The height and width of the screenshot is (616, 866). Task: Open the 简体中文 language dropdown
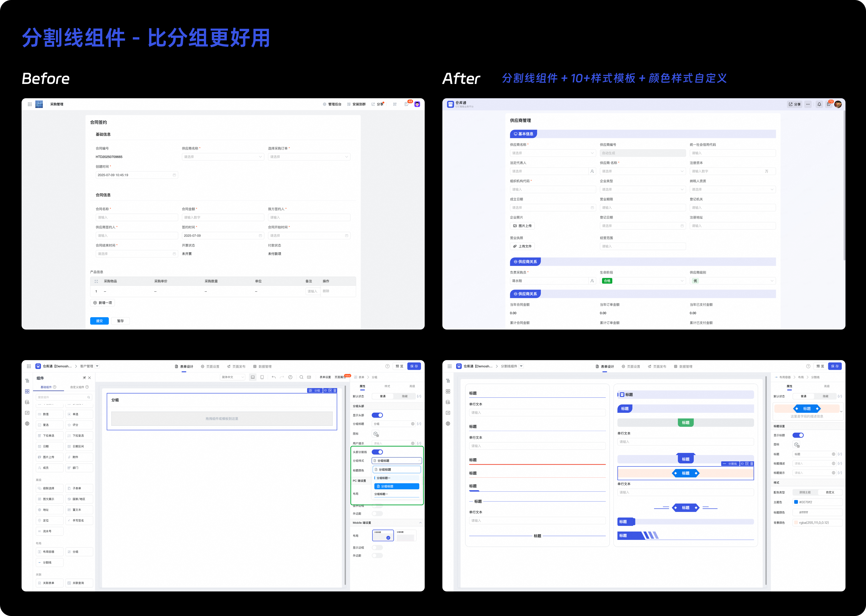[232, 377]
